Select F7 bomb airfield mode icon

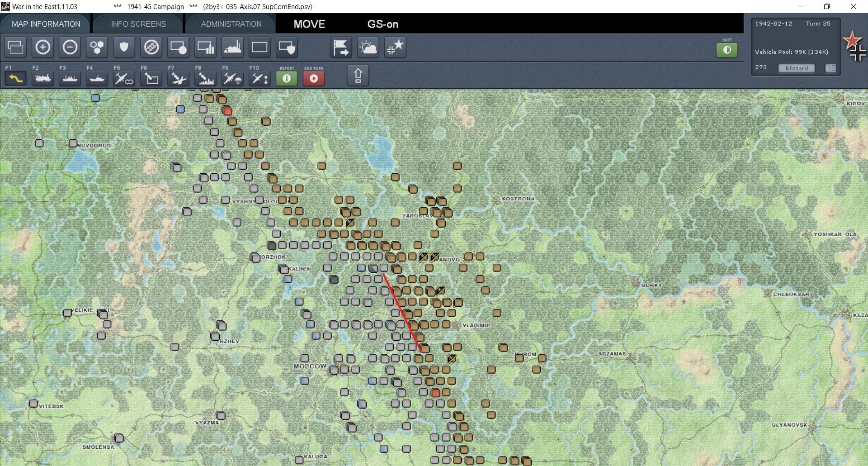(x=179, y=78)
